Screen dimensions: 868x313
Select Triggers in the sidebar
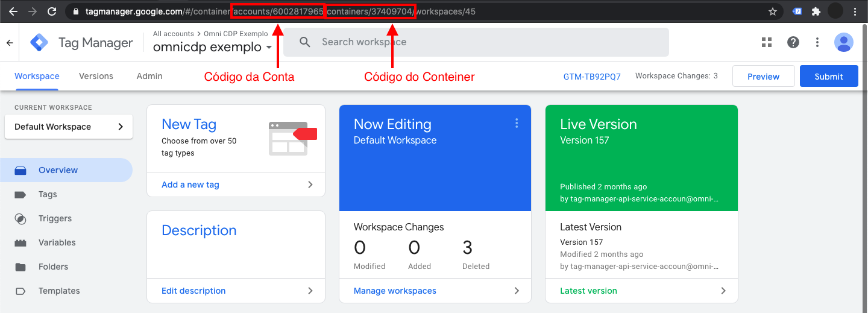click(x=66, y=218)
